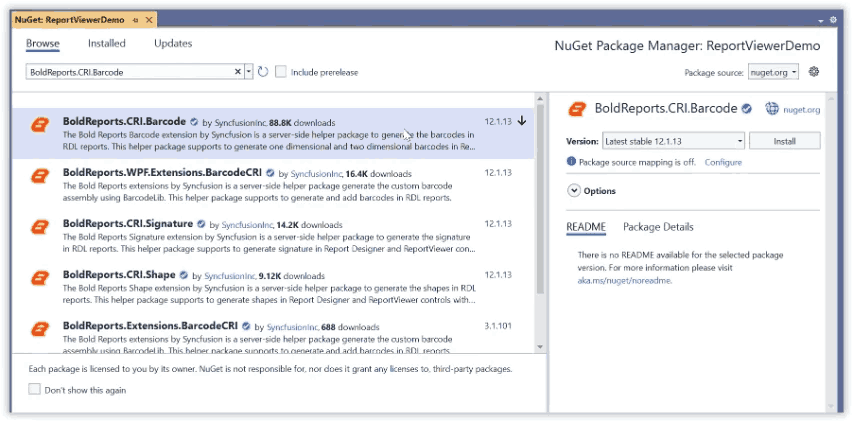Click verified badge next to BoldReports.CRI.Barcode in list
This screenshot has width=853, height=422.
[194, 122]
